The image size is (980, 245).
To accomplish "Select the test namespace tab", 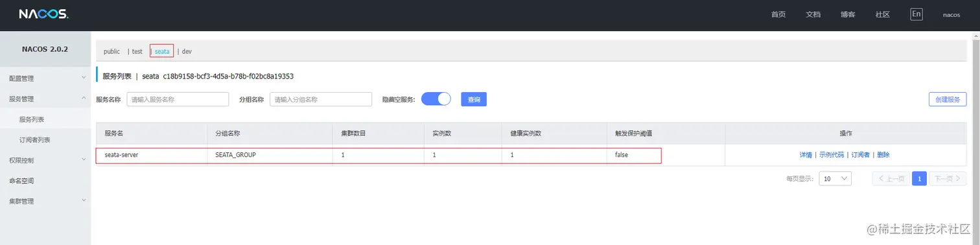I will (x=137, y=51).
